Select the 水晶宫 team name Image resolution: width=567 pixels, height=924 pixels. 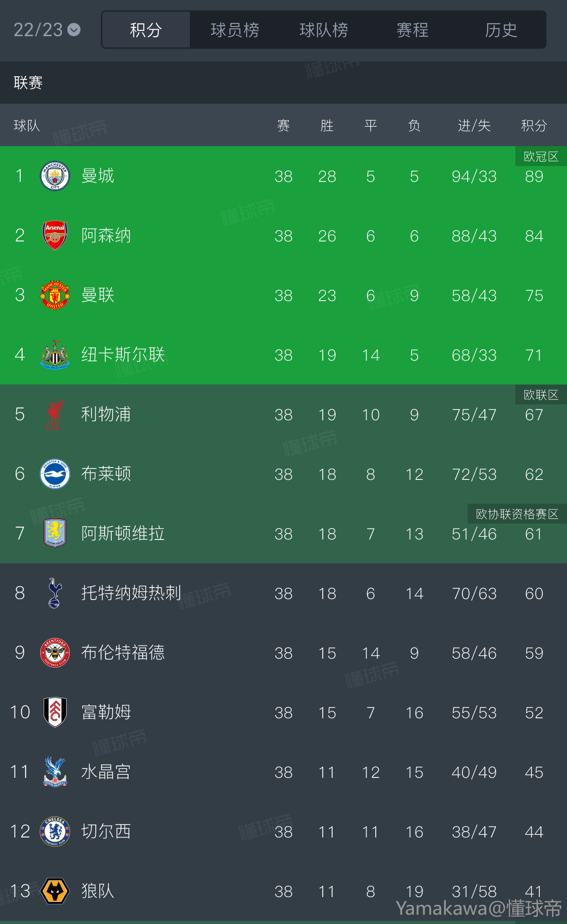[106, 772]
